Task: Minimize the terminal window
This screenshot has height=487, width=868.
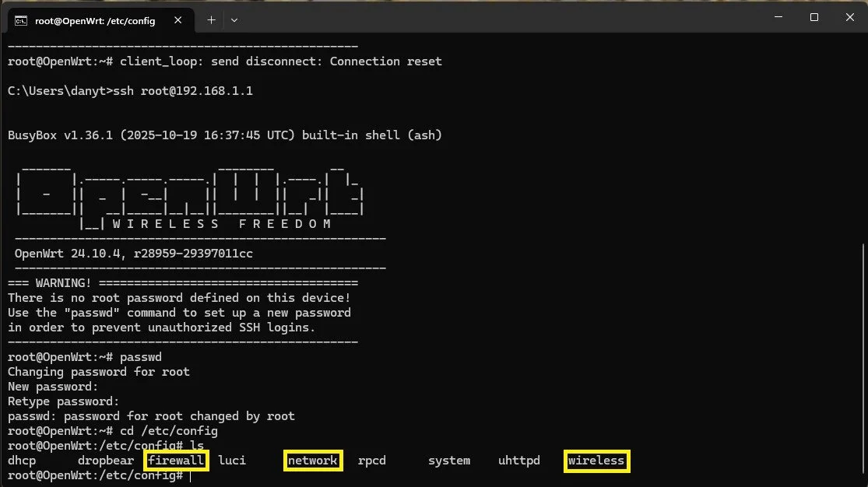Action: (778, 17)
